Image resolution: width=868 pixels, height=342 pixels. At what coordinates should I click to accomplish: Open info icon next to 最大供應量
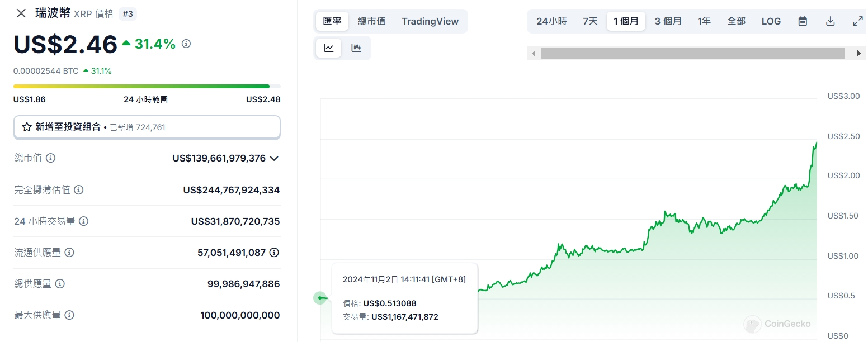pyautogui.click(x=69, y=315)
